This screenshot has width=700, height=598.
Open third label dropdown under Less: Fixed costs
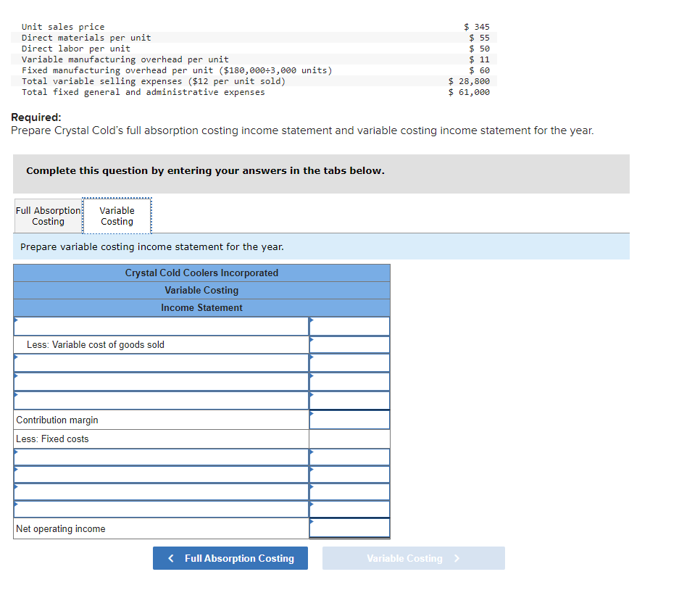click(x=161, y=491)
